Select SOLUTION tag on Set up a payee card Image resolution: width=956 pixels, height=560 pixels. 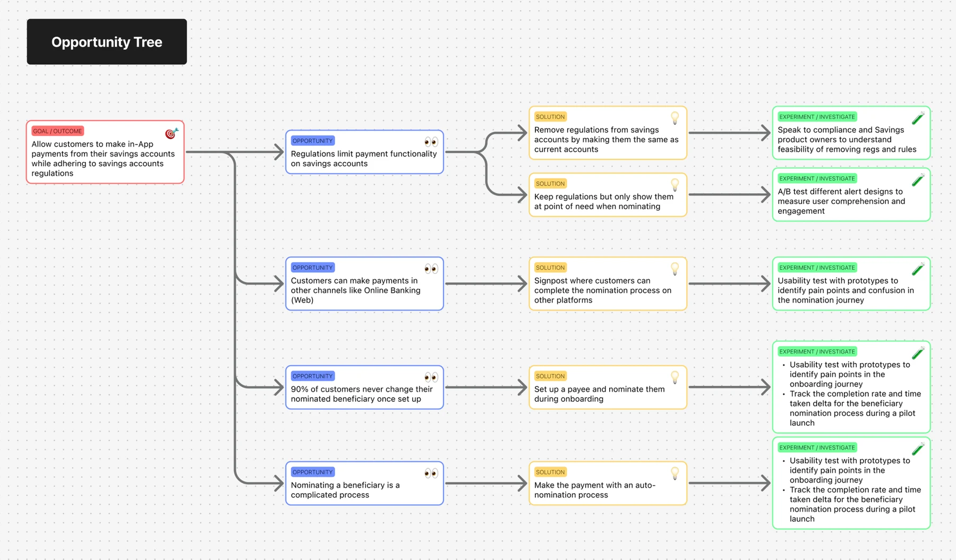(x=550, y=376)
